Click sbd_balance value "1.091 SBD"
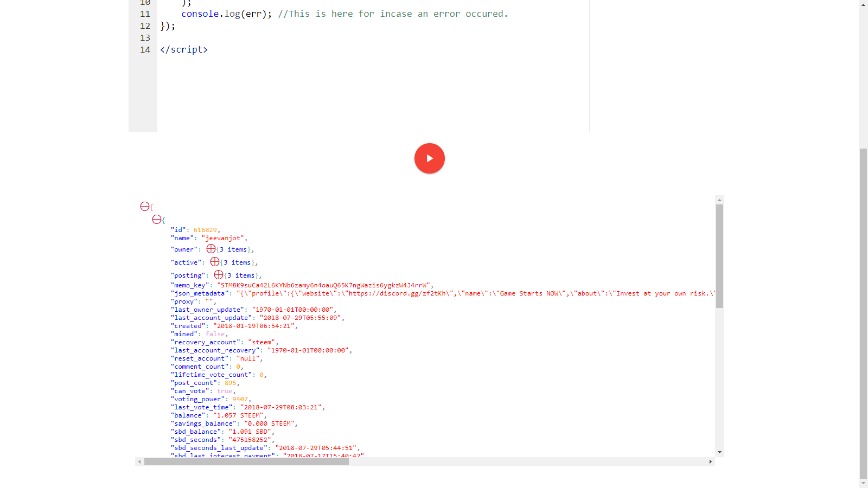The width and height of the screenshot is (868, 488). (x=250, y=432)
